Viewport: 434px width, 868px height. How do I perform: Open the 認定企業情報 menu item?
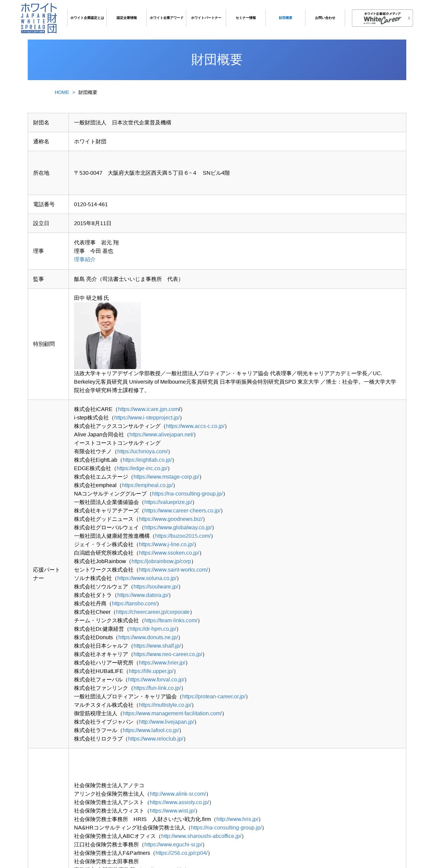[127, 18]
